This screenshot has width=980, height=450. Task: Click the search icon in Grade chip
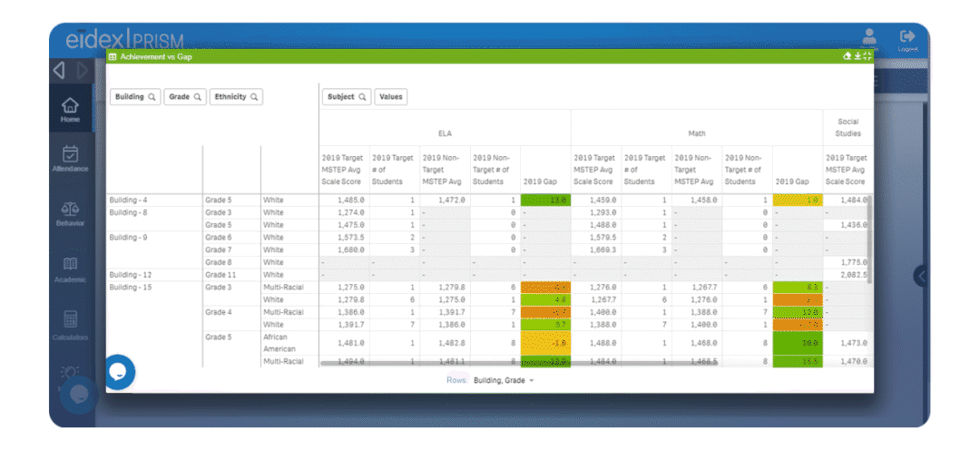point(197,97)
